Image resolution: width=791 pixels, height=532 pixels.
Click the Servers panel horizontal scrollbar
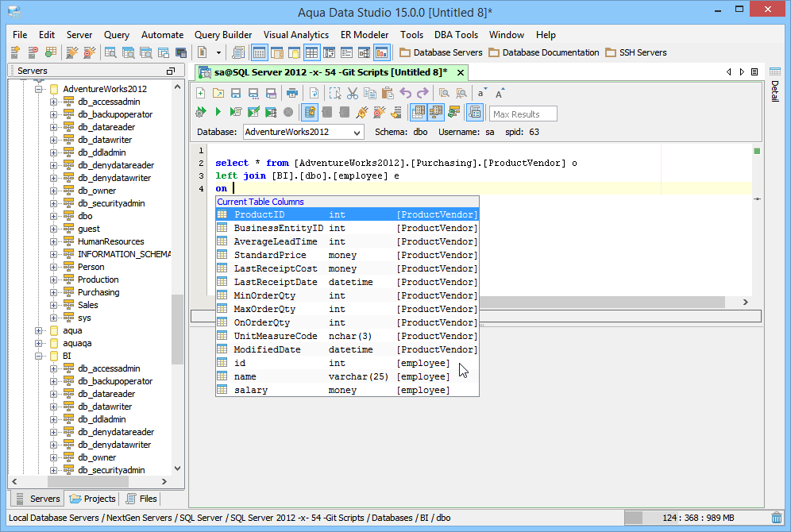tap(89, 481)
